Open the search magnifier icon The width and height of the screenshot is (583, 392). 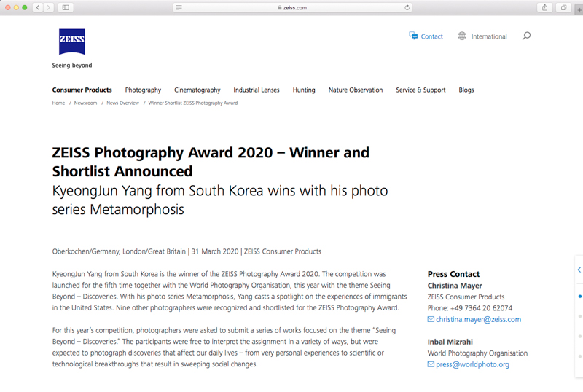pyautogui.click(x=526, y=36)
